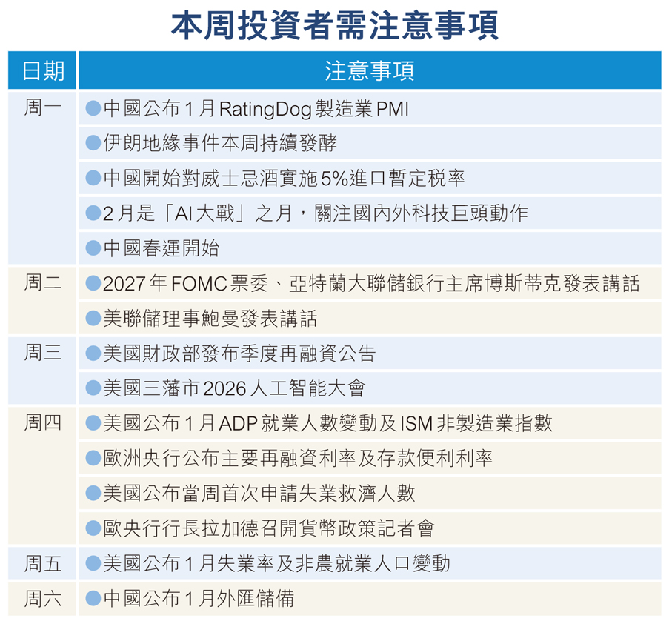Click the 本周投資者需注意事項 title
Viewport: 672px width, 624px height.
pyautogui.click(x=335, y=25)
